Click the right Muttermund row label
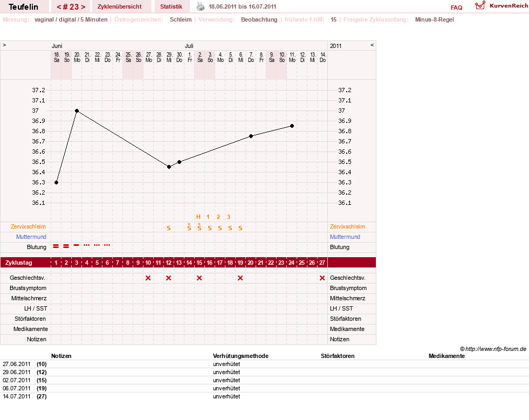 (x=345, y=237)
